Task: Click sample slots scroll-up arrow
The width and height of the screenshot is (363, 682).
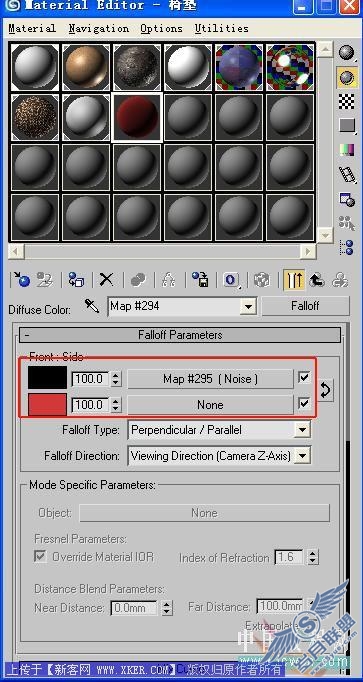Action: (x=325, y=49)
